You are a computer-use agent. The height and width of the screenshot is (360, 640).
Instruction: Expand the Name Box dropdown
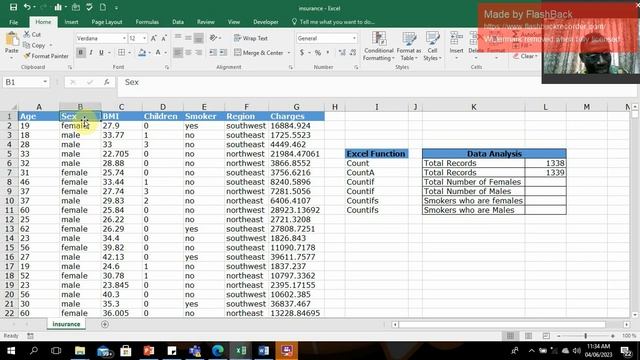(45, 82)
